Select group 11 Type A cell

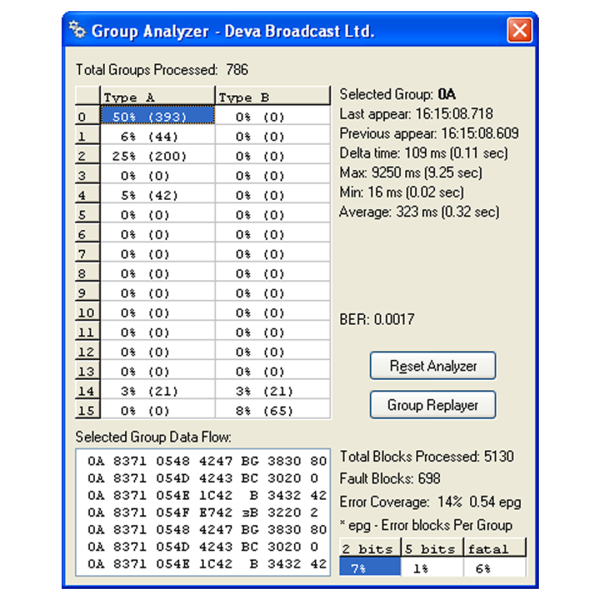click(158, 332)
